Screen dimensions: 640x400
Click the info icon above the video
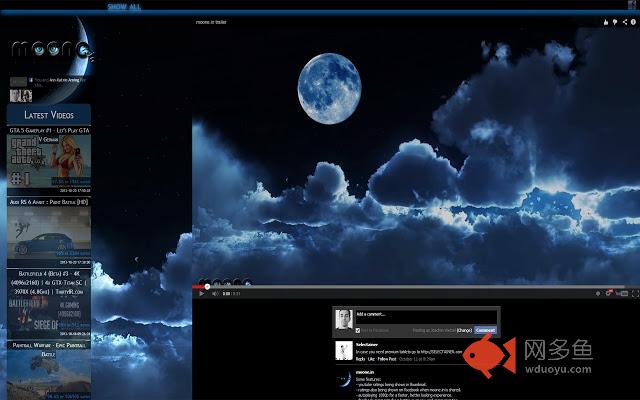tap(633, 21)
